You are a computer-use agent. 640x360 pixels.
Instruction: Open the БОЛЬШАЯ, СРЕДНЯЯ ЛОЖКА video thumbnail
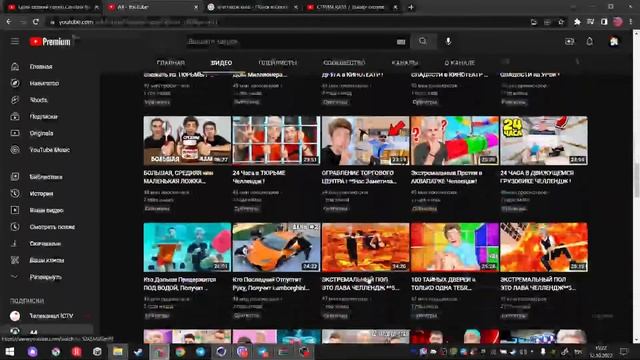point(187,140)
